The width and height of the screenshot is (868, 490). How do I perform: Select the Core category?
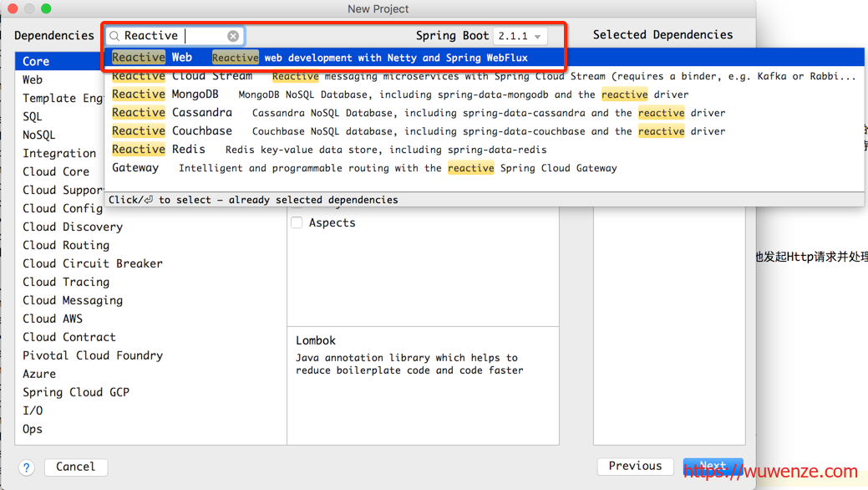[60, 62]
